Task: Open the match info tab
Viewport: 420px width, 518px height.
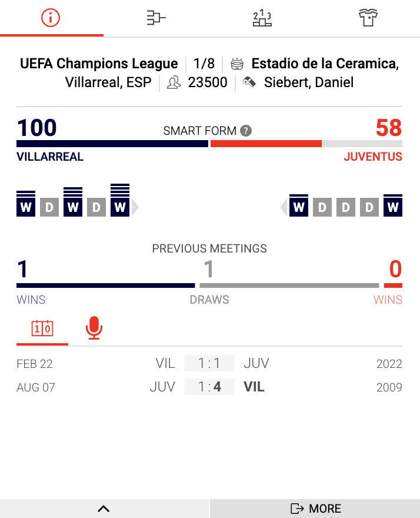Action: tap(51, 18)
